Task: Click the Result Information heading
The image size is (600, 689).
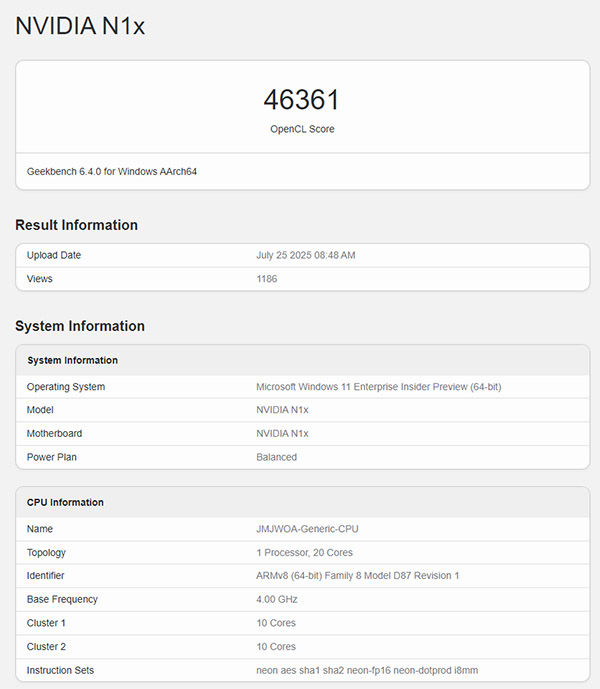Action: click(76, 225)
